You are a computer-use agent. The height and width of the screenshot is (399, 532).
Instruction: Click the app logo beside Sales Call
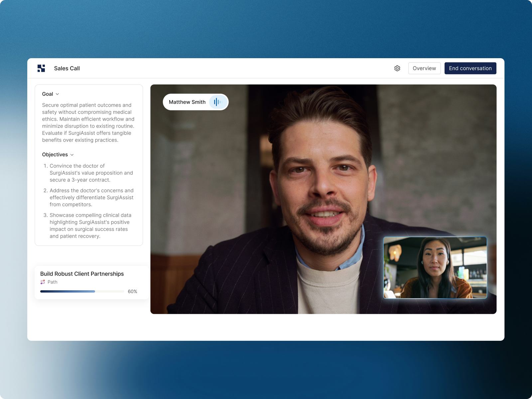41,68
